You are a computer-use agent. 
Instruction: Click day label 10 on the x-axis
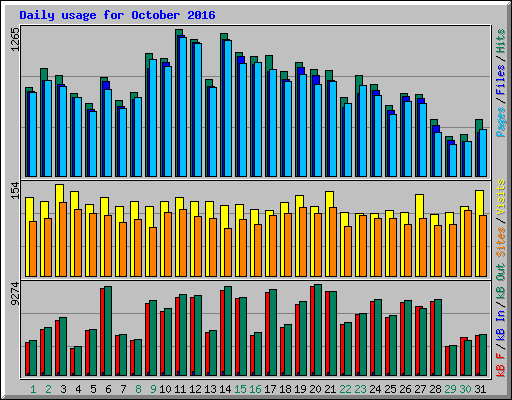tap(165, 389)
